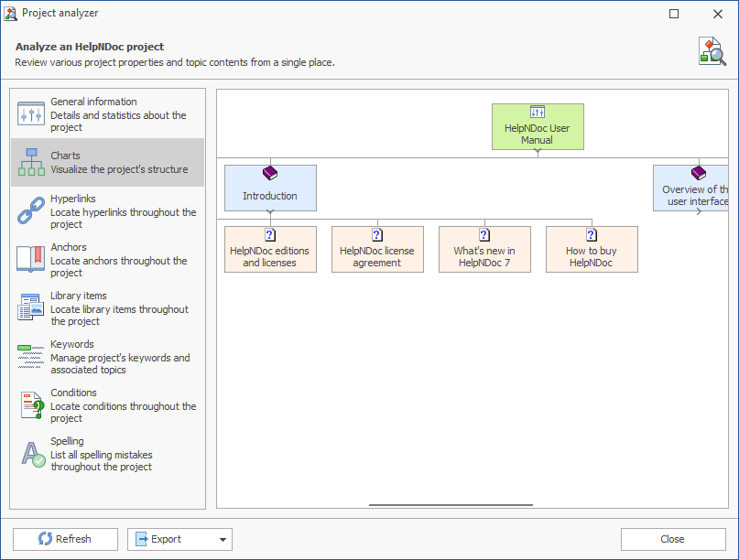739x560 pixels.
Task: Select the Introduction chart node
Action: [270, 188]
